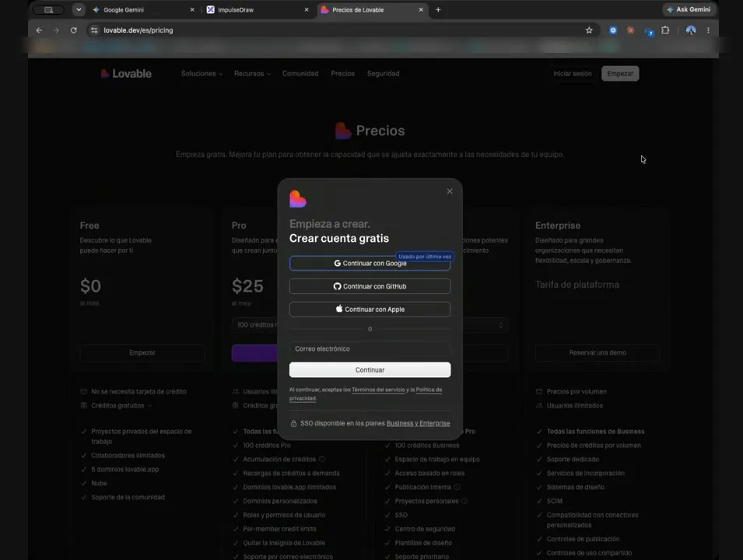
Task: Open the browser profile avatar
Action: click(691, 30)
